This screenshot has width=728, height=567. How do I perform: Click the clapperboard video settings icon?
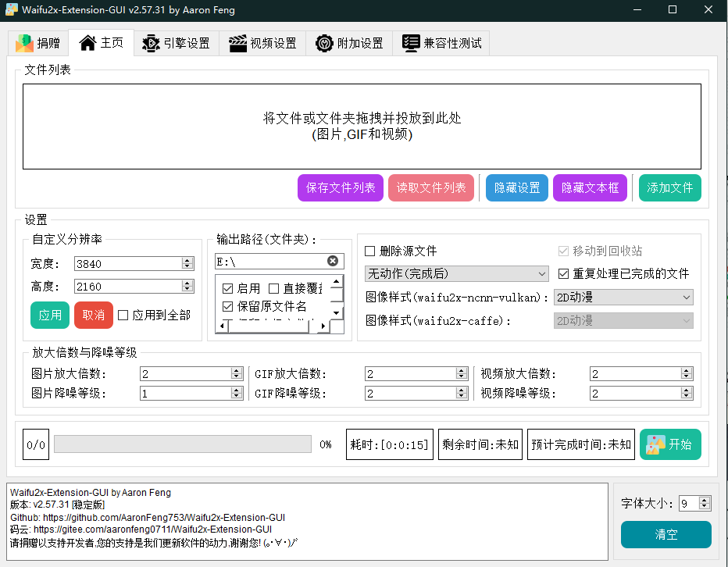237,43
